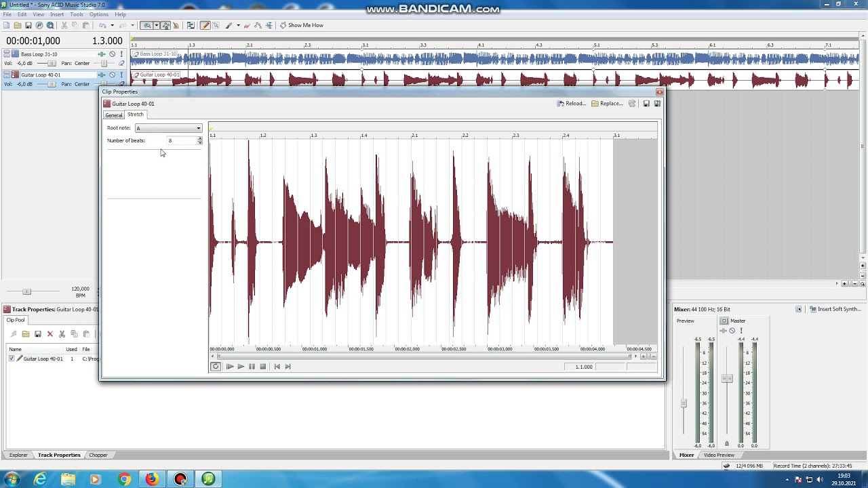The image size is (868, 488).
Task: Remove clip with red X in Clip Pool
Action: click(x=50, y=333)
